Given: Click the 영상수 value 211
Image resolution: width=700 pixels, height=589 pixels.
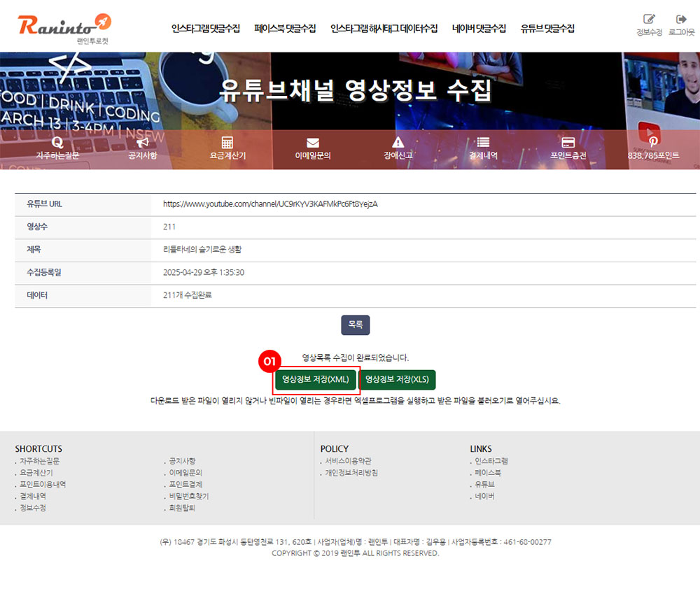Looking at the screenshot, I should click(169, 227).
